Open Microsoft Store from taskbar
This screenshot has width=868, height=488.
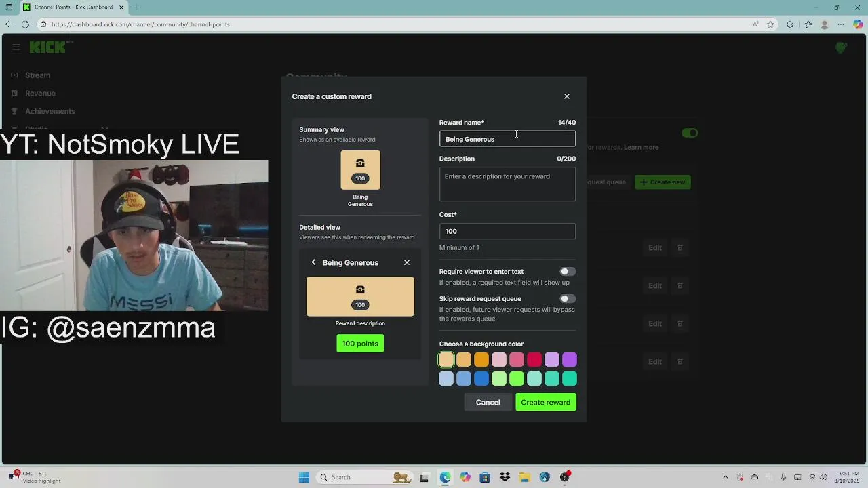485,477
